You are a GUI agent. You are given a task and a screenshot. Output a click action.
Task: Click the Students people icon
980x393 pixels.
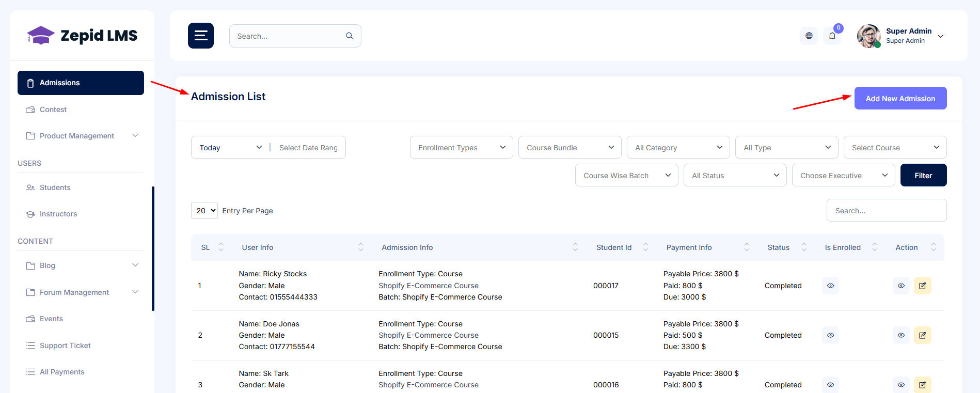click(x=30, y=187)
